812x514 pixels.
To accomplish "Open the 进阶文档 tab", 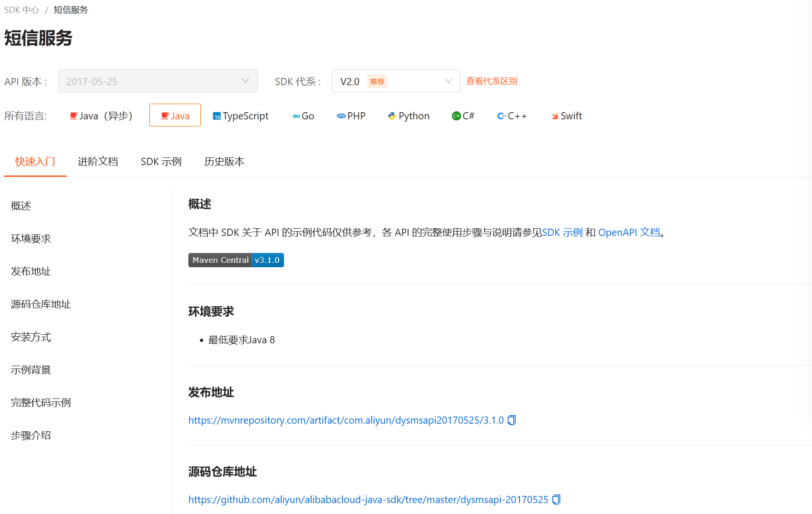I will click(x=98, y=162).
